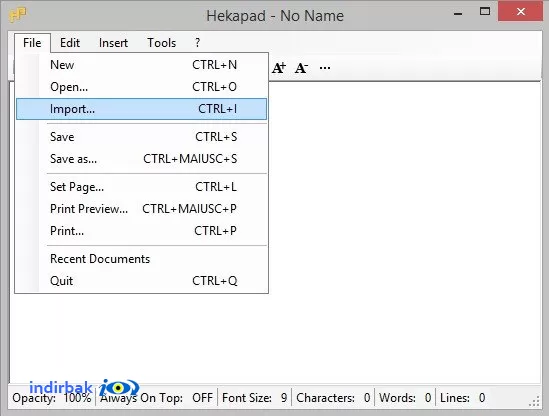Close the Hekapad window
Viewport: 549px width, 416px height.
pos(521,12)
